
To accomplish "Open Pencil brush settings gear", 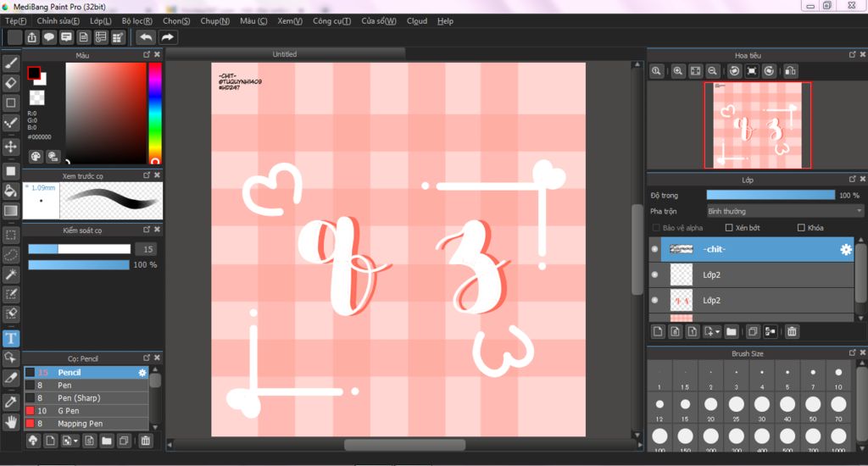I will pos(142,373).
